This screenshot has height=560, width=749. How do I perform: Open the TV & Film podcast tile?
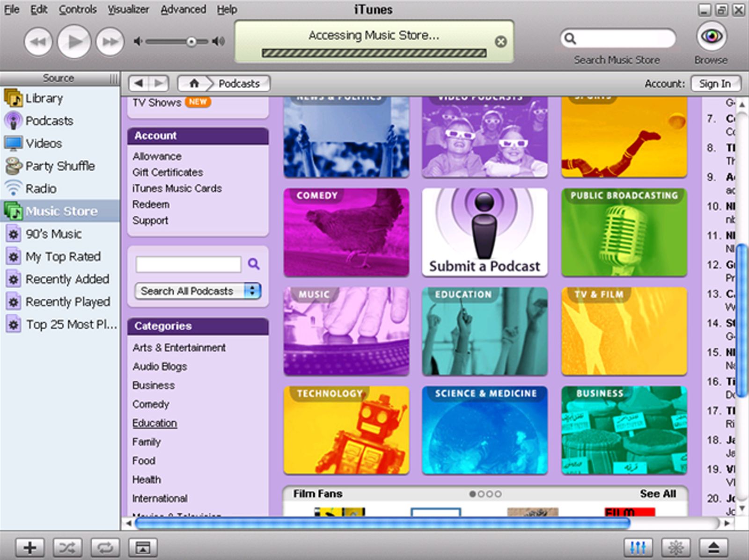(624, 331)
